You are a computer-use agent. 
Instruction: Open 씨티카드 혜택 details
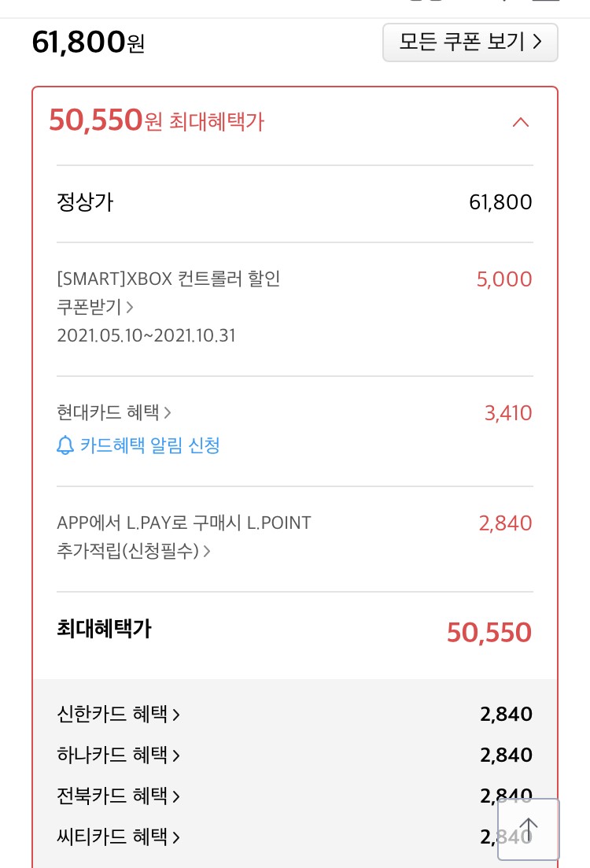pos(119,837)
